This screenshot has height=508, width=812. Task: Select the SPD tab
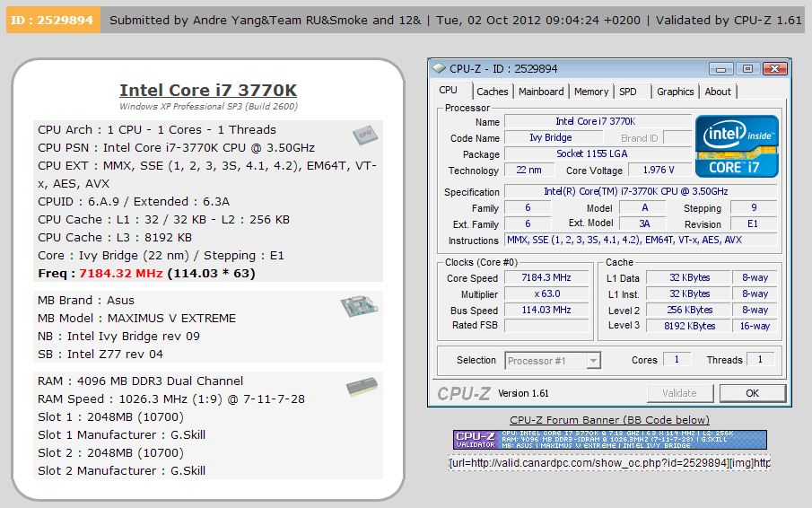click(x=628, y=92)
